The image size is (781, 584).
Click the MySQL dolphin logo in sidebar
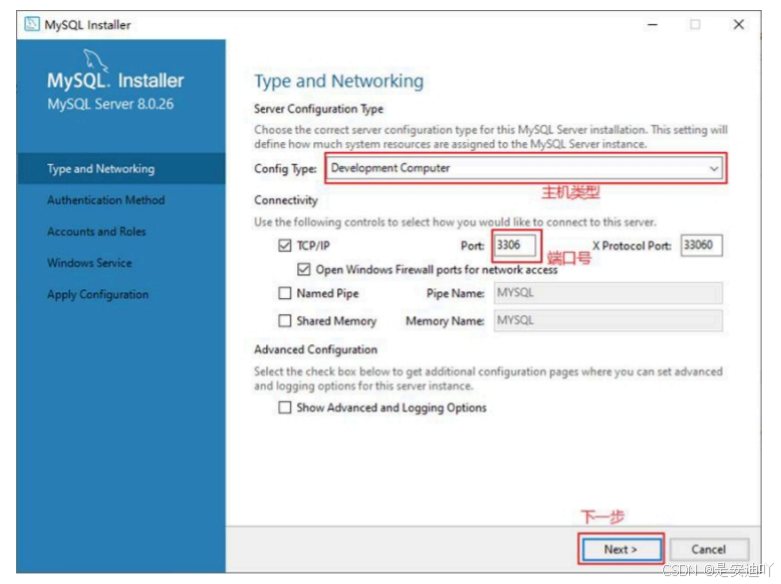click(x=95, y=60)
